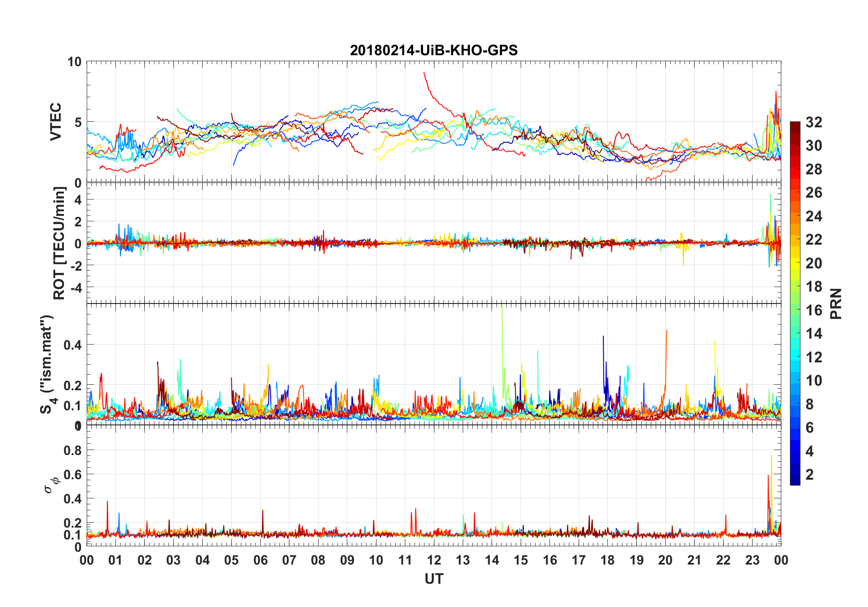Click the VTEC y-axis label
Screen dimensions: 868x607
coord(56,122)
